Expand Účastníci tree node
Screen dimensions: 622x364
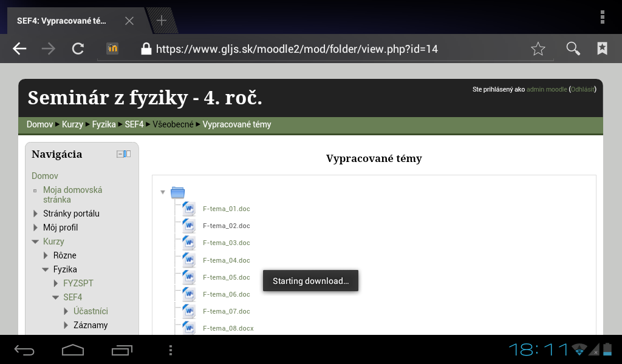pyautogui.click(x=66, y=311)
